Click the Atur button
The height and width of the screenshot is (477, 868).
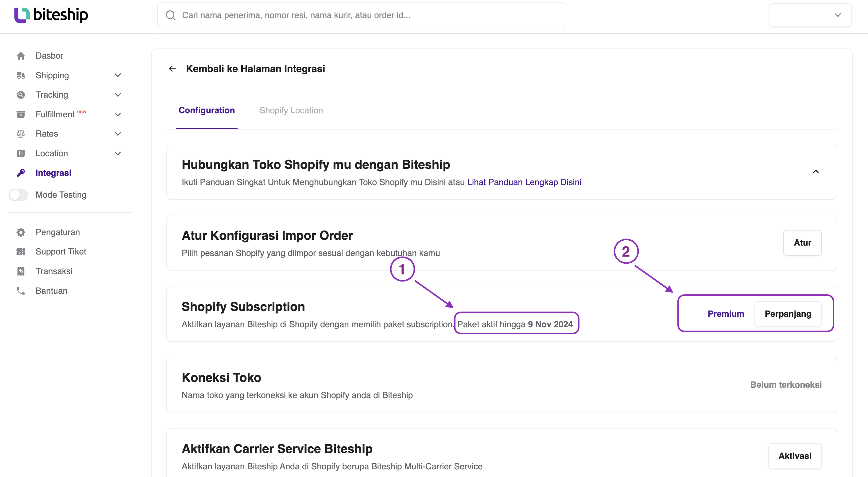tap(803, 243)
